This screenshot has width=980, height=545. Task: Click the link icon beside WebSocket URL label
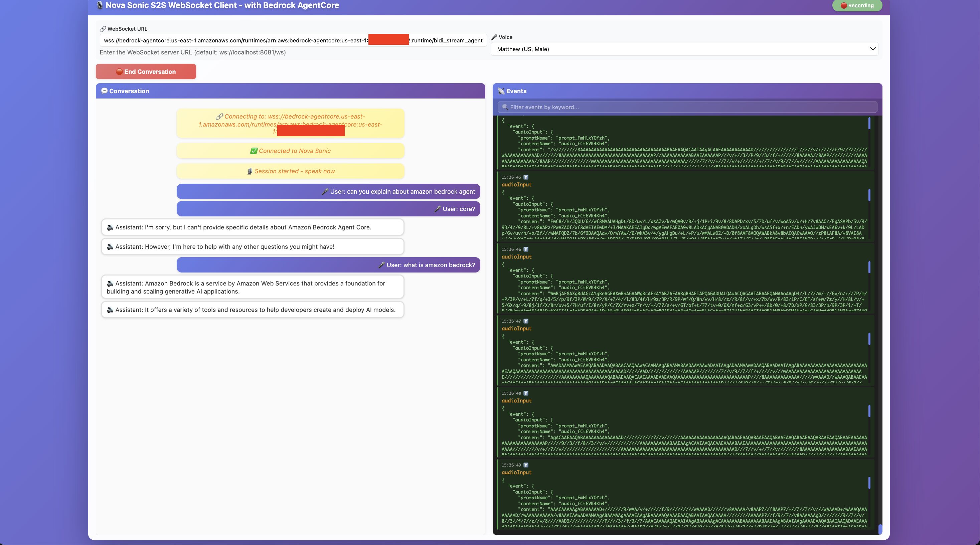(x=103, y=29)
